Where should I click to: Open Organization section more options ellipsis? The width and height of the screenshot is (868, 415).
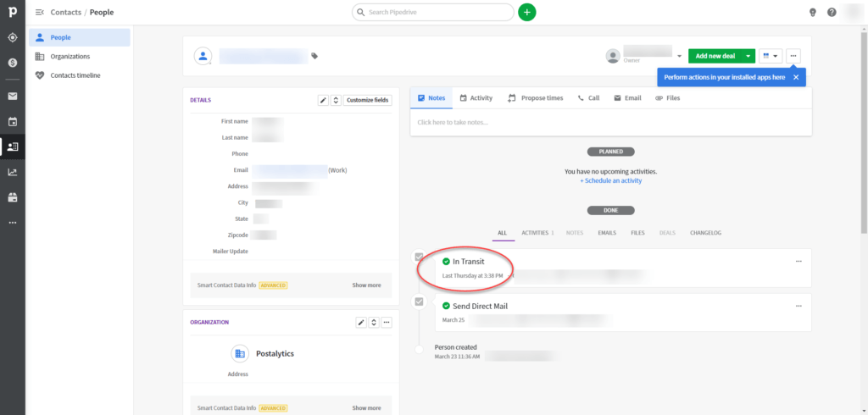[387, 322]
